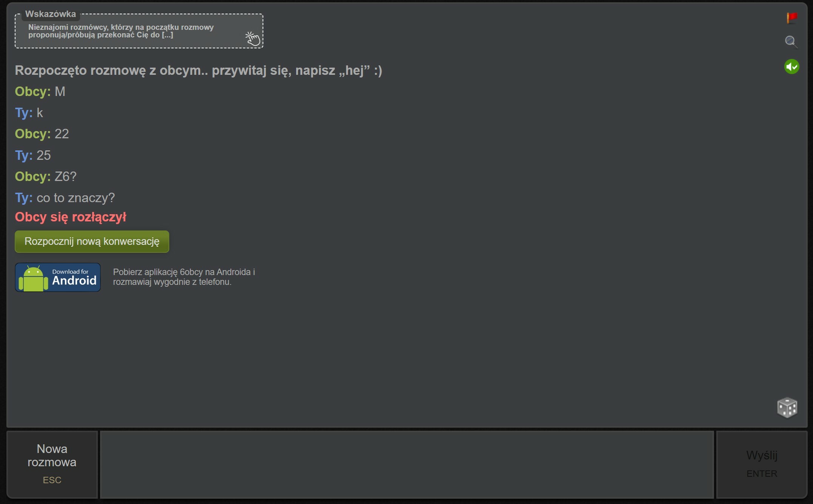Click the stranger's Z6? message
The height and width of the screenshot is (504, 813).
pos(65,176)
